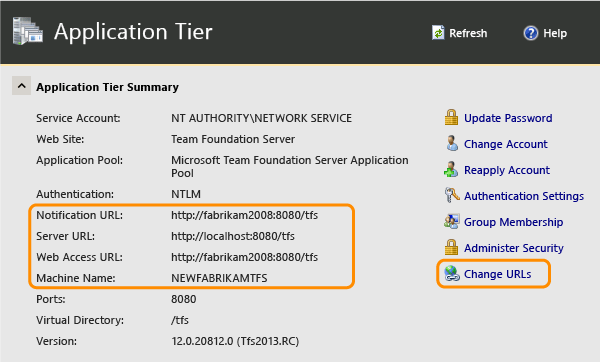Select version 12.0.20812.0 (Tfs2013.RC) text
The width and height of the screenshot is (600, 362).
click(x=235, y=341)
